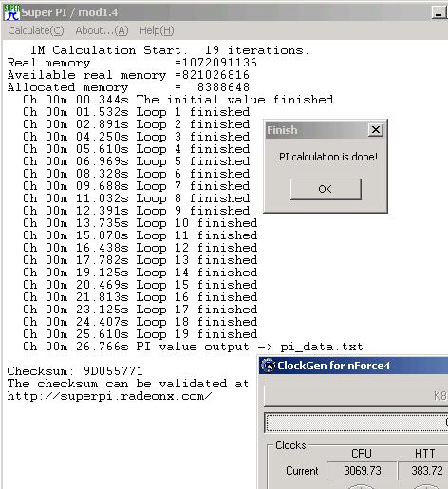
Task: Close the Finish dialog with X
Action: click(376, 130)
